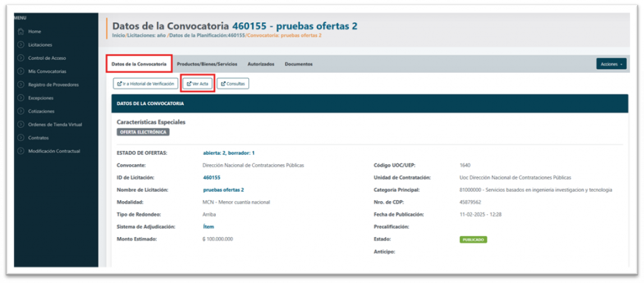Select the Datos de la Convocatoria tab
Screen dimensions: 644x283
click(138, 64)
